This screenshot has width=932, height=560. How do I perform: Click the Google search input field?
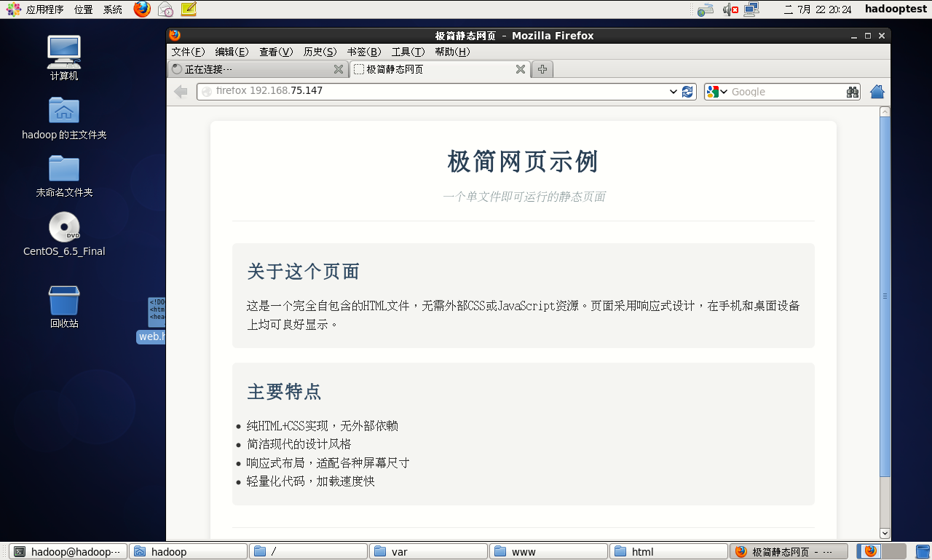(x=786, y=92)
